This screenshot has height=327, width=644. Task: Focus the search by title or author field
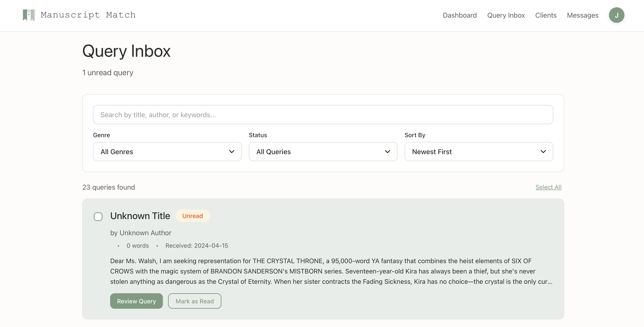[323, 115]
